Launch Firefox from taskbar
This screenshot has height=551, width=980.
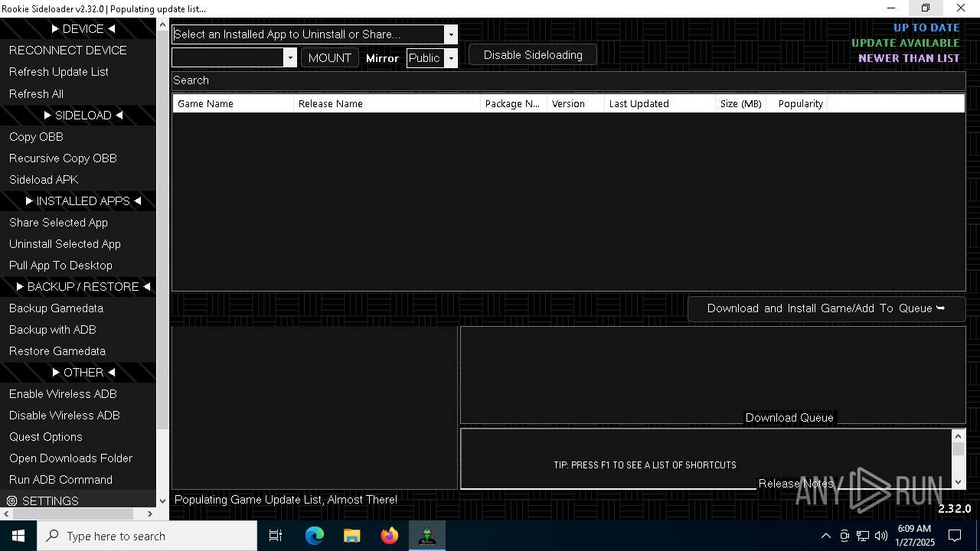(389, 536)
